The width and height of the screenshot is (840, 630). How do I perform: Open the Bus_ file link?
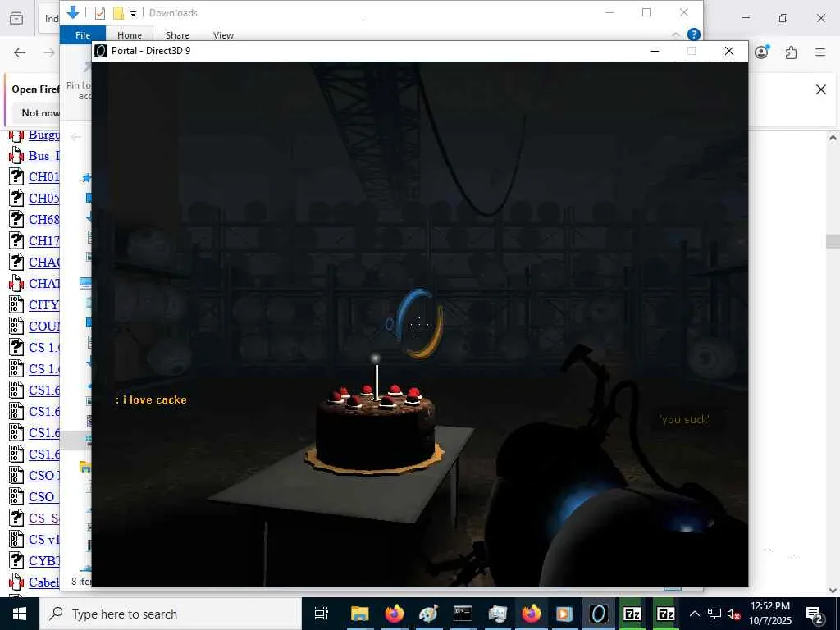(x=44, y=156)
